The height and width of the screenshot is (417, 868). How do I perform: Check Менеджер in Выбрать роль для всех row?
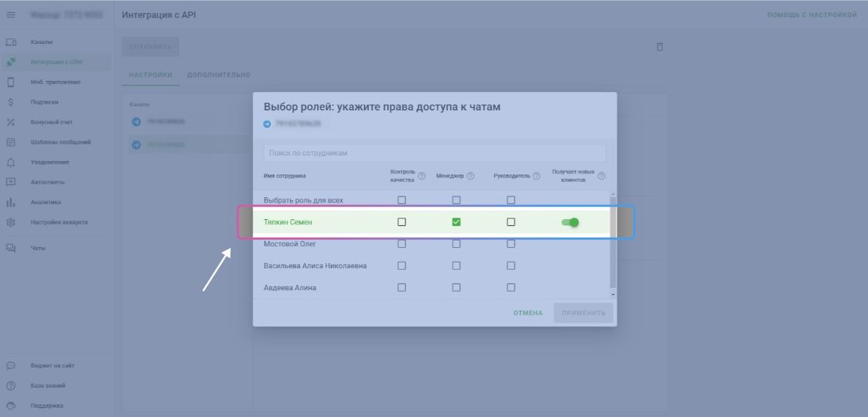(x=456, y=200)
